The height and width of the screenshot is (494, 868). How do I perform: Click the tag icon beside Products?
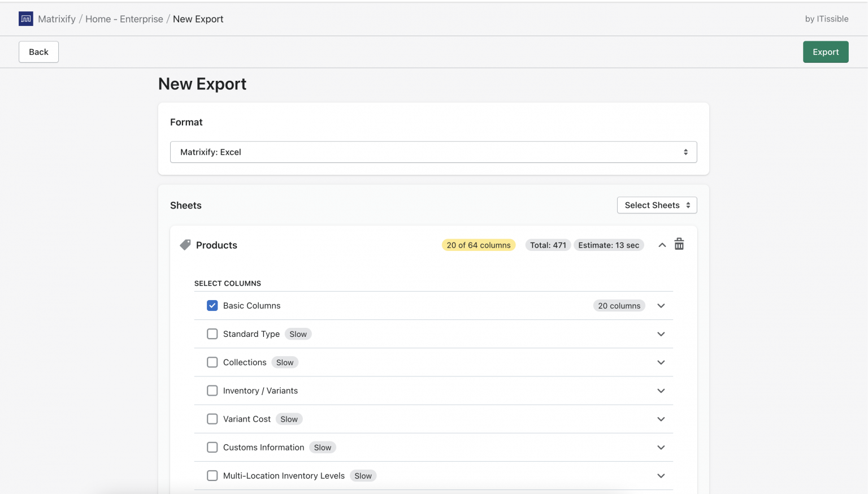pyautogui.click(x=185, y=244)
